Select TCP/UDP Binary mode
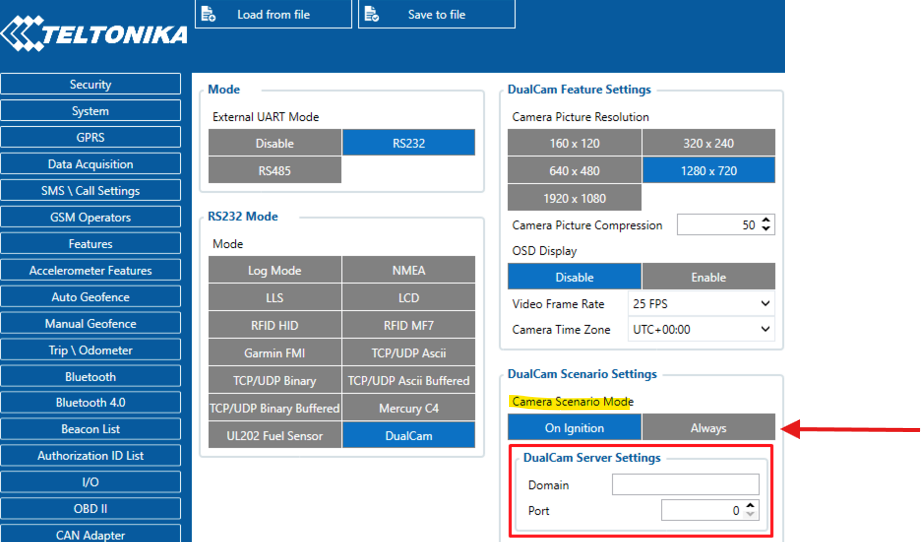This screenshot has width=921, height=542. [x=274, y=381]
